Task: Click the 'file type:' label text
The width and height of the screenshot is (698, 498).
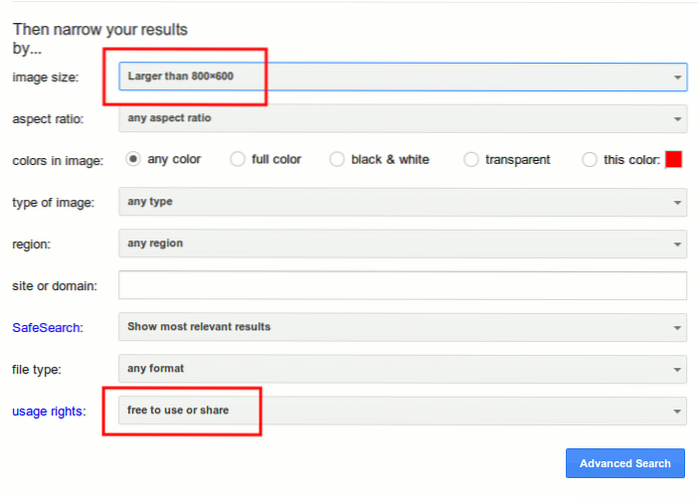Action: tap(37, 369)
